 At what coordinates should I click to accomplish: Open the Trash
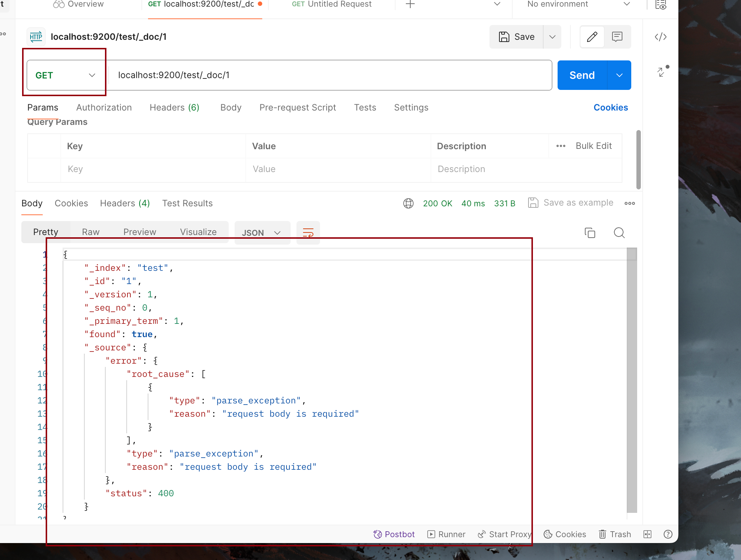[x=615, y=534]
